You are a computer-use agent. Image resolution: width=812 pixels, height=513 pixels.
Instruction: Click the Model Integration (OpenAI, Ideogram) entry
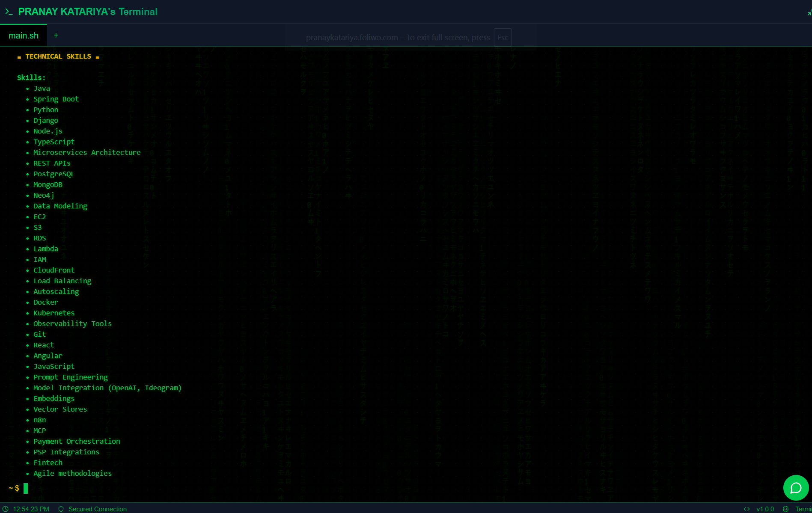(107, 388)
